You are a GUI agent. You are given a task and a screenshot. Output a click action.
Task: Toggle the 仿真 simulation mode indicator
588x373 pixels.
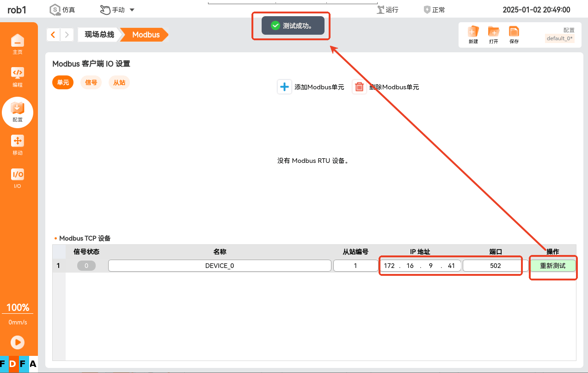(x=55, y=10)
